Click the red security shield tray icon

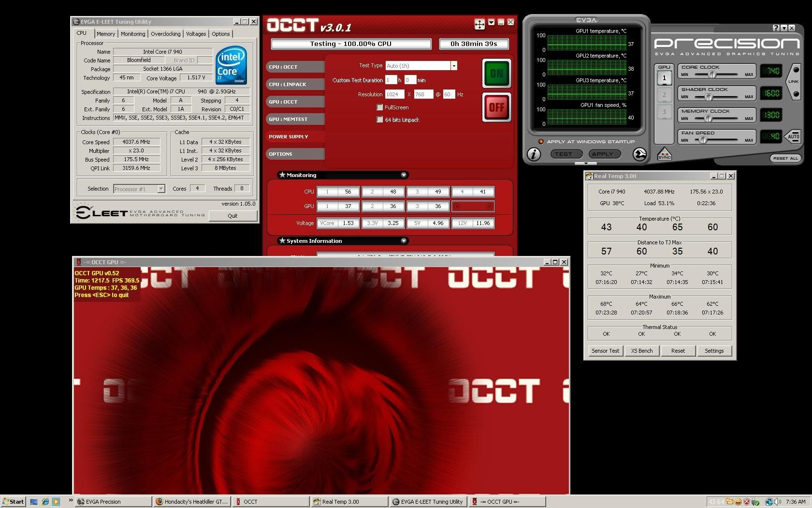click(747, 502)
